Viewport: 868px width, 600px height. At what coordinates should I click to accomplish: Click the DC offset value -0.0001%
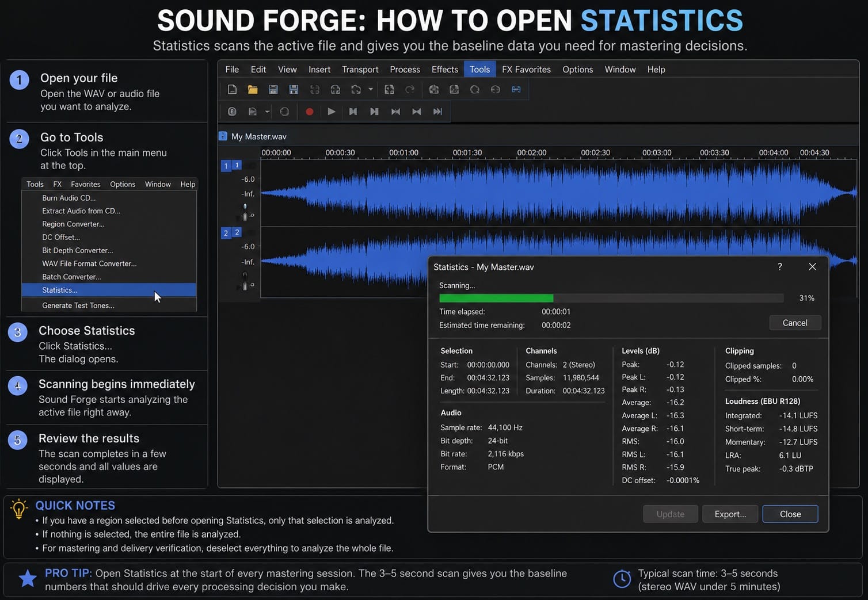pyautogui.click(x=683, y=480)
